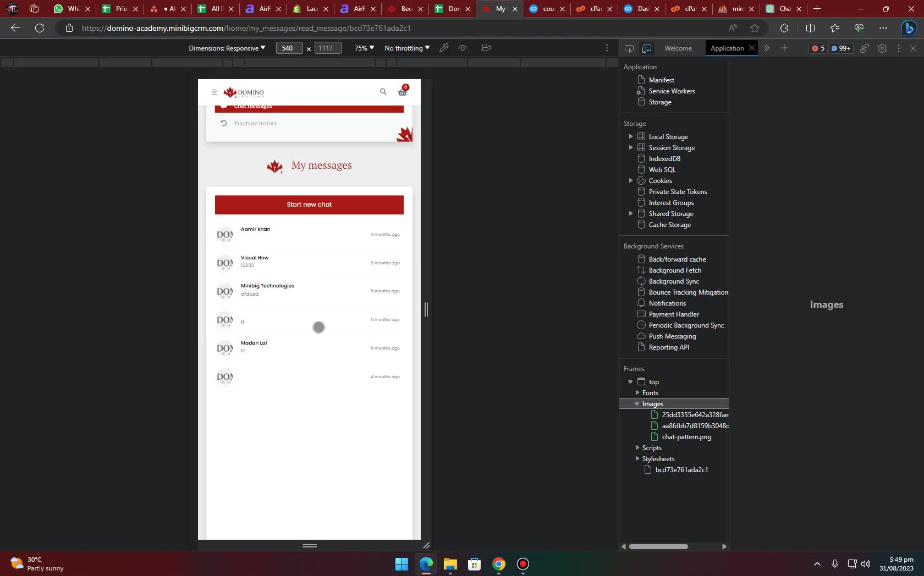Select chat-pattern.png in the Images frame tree

click(686, 436)
